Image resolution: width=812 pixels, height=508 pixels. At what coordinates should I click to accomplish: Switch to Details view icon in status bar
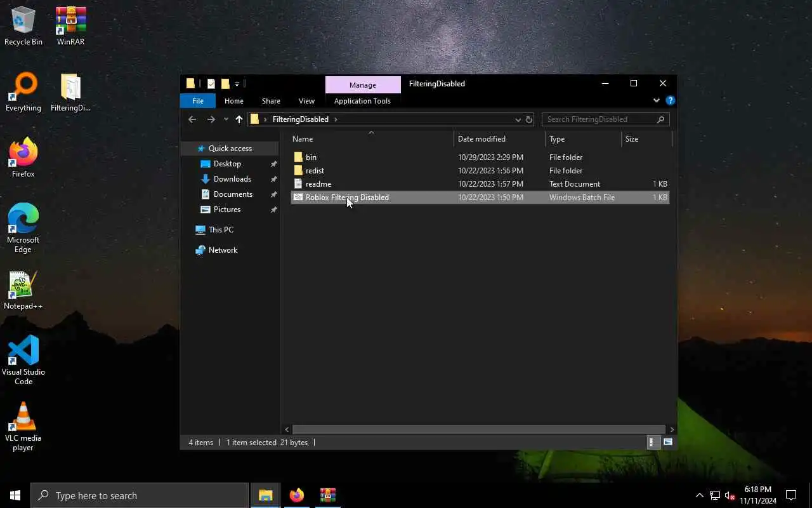pos(652,442)
